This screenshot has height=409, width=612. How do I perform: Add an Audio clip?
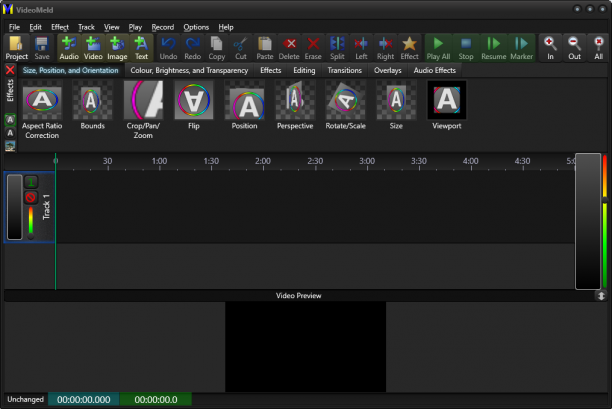click(x=69, y=48)
